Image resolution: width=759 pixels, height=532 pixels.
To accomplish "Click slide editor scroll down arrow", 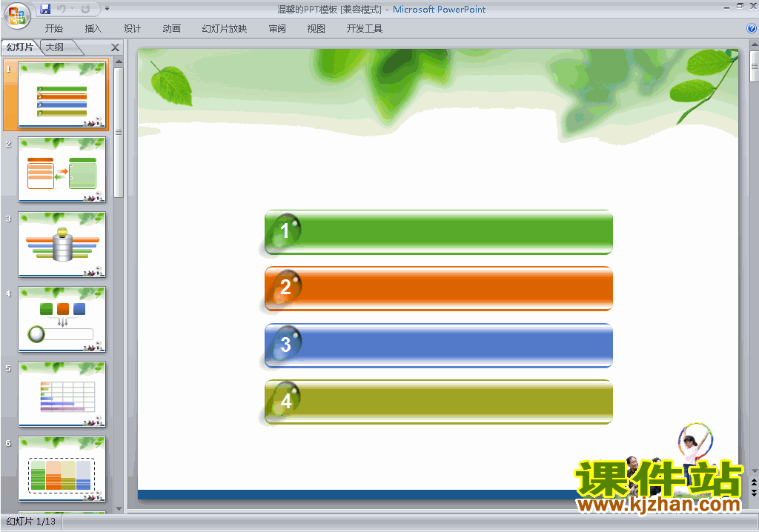I will pyautogui.click(x=754, y=471).
